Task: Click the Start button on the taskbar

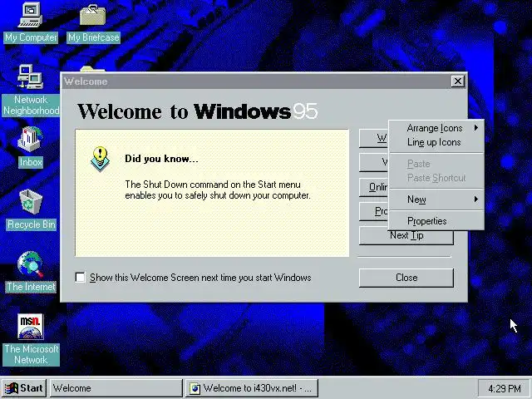Action: click(24, 388)
